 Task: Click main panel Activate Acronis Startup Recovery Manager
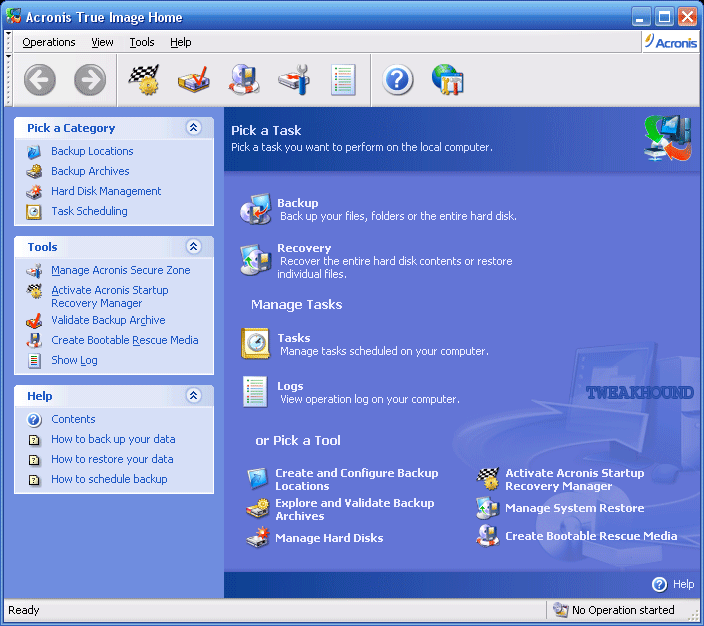point(575,480)
